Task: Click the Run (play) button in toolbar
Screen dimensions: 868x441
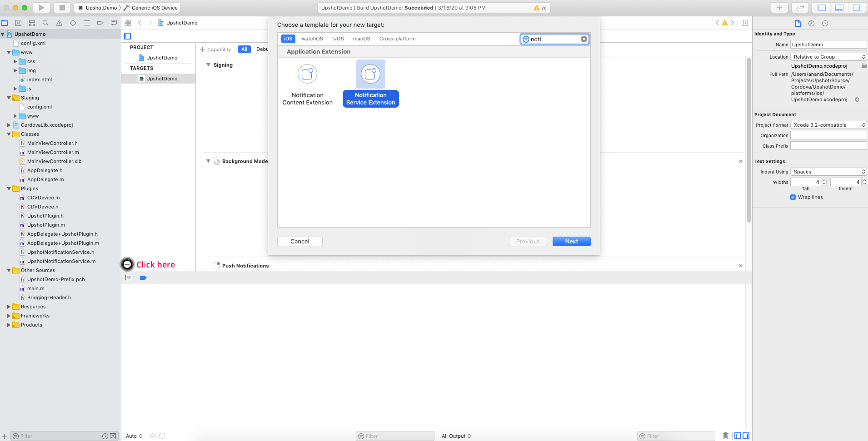Action: pyautogui.click(x=41, y=8)
